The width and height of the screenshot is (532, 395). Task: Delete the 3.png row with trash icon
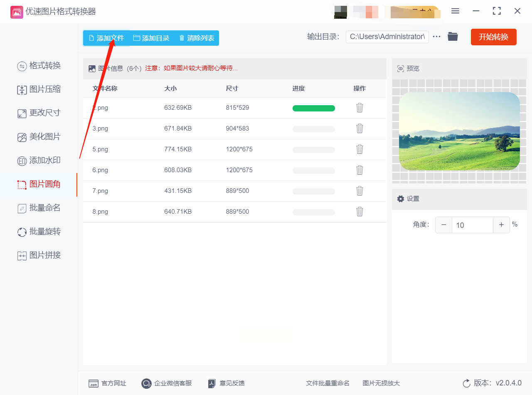360,128
